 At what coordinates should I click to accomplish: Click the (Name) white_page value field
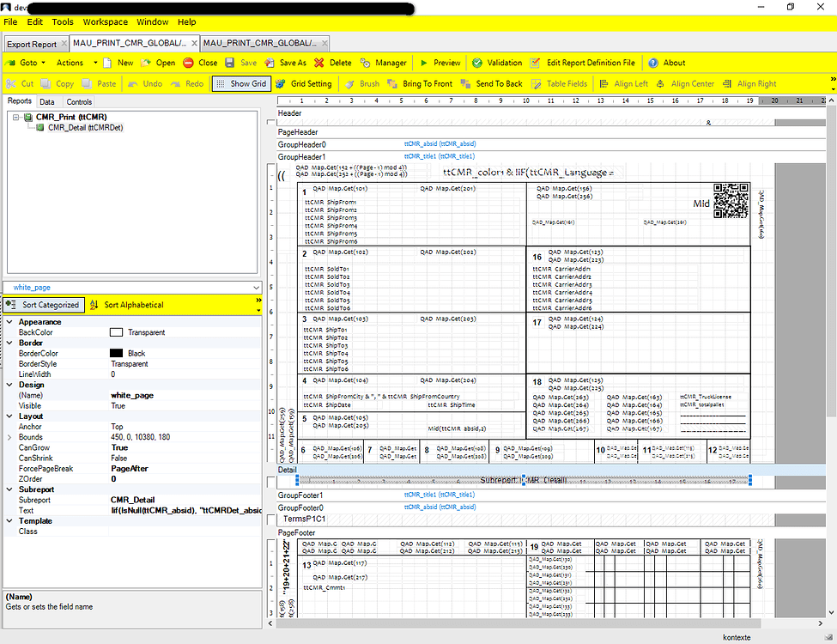[185, 395]
